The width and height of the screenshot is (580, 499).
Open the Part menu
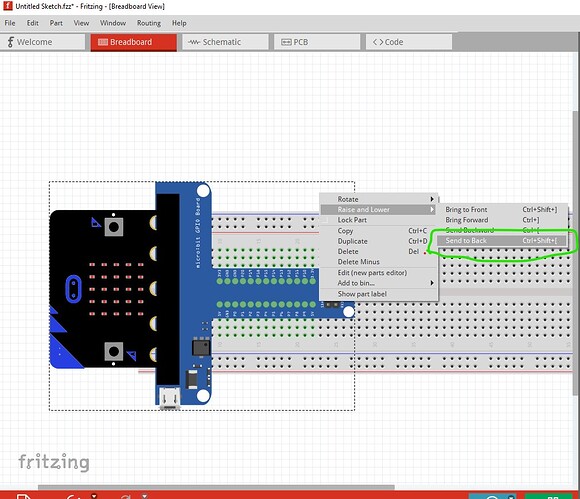(56, 23)
